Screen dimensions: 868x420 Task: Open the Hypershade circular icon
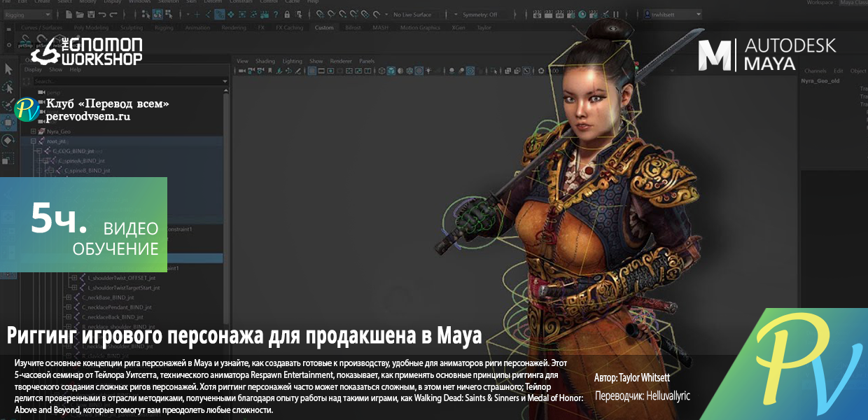(x=582, y=15)
